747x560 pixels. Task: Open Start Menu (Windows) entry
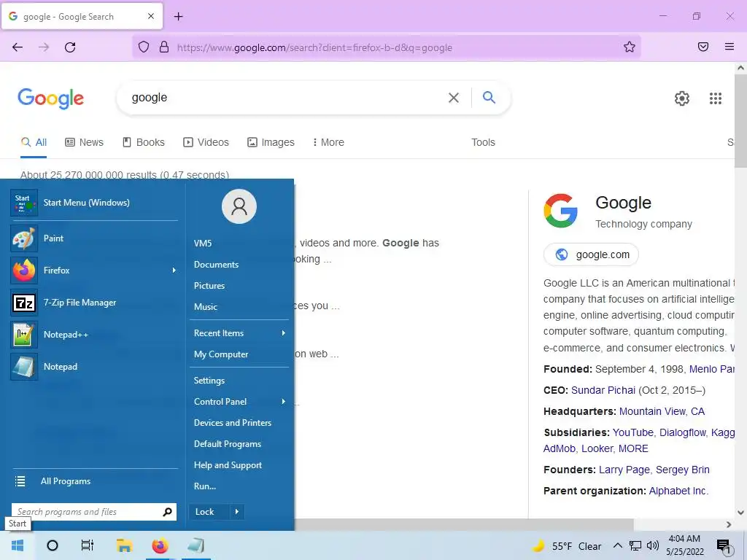click(94, 203)
